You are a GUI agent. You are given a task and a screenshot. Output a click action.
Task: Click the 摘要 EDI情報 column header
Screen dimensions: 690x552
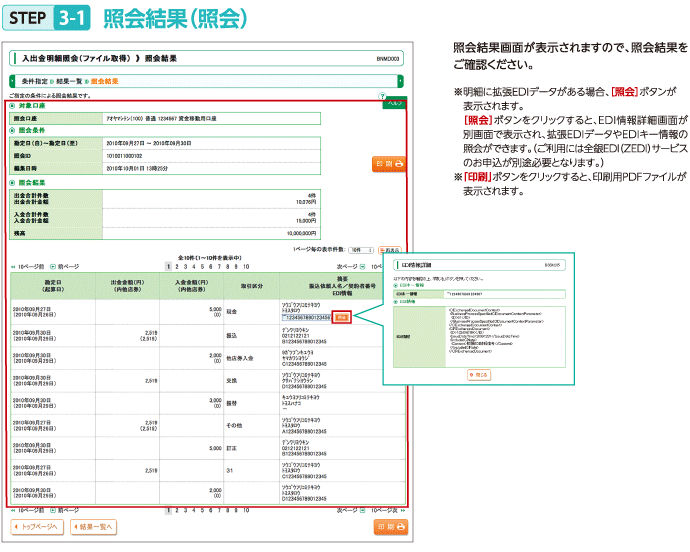(342, 286)
